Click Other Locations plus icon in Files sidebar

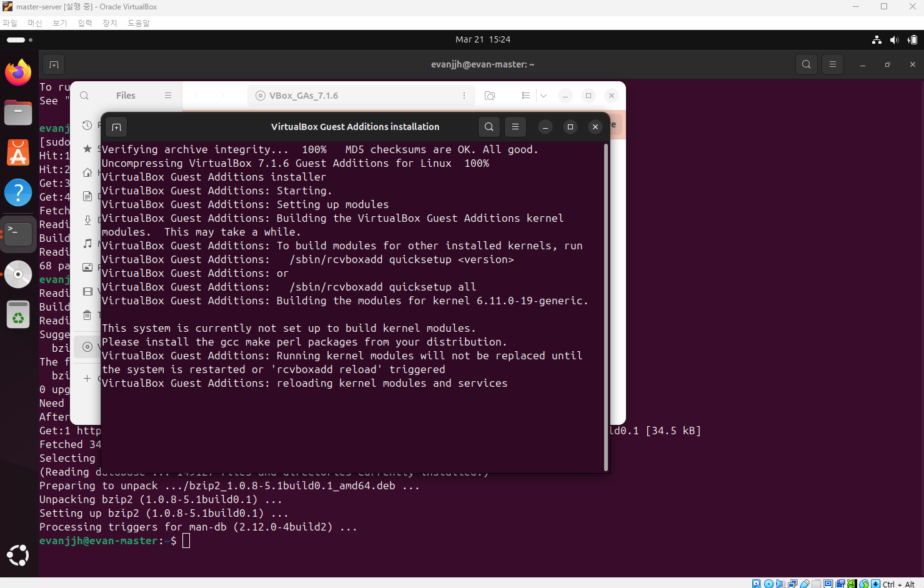coord(87,378)
